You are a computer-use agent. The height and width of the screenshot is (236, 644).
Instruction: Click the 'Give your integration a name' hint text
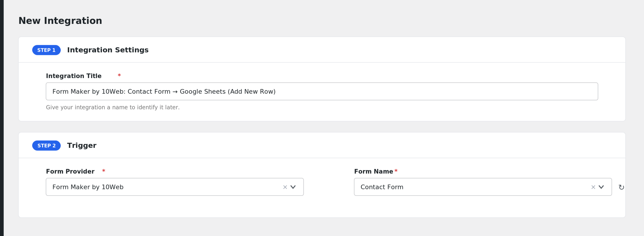pos(113,107)
